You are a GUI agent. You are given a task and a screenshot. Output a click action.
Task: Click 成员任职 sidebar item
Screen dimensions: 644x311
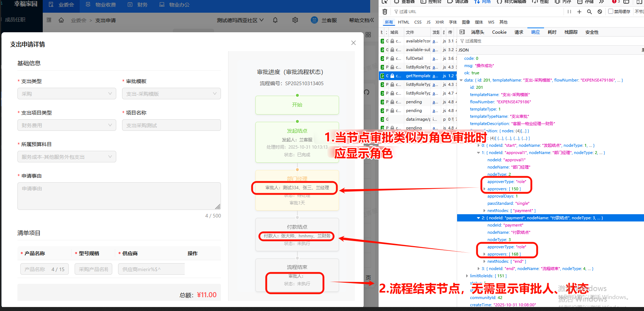coord(15,20)
